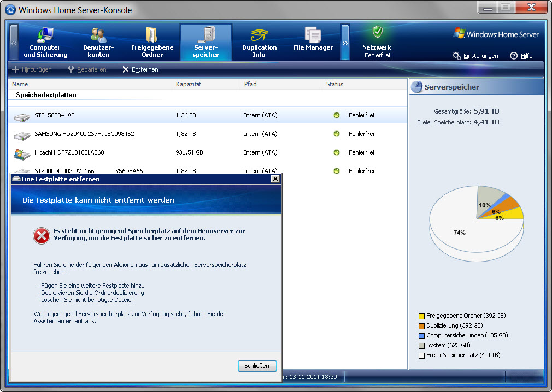Click the 1,36 TB capacity value
This screenshot has width=552, height=392.
click(x=186, y=115)
